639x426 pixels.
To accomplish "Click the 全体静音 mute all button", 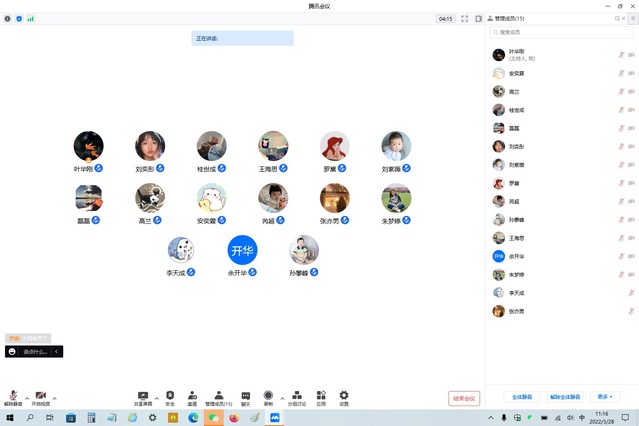I will click(x=522, y=397).
